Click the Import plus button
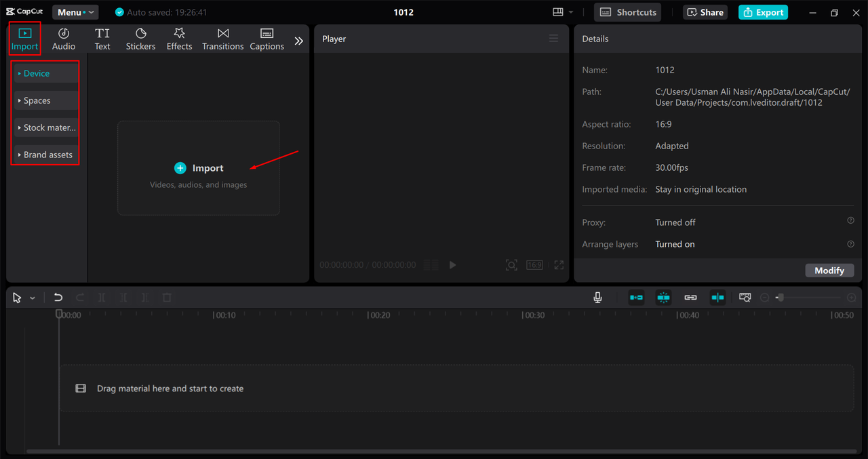Screen dimensions: 868x459 tap(180, 168)
